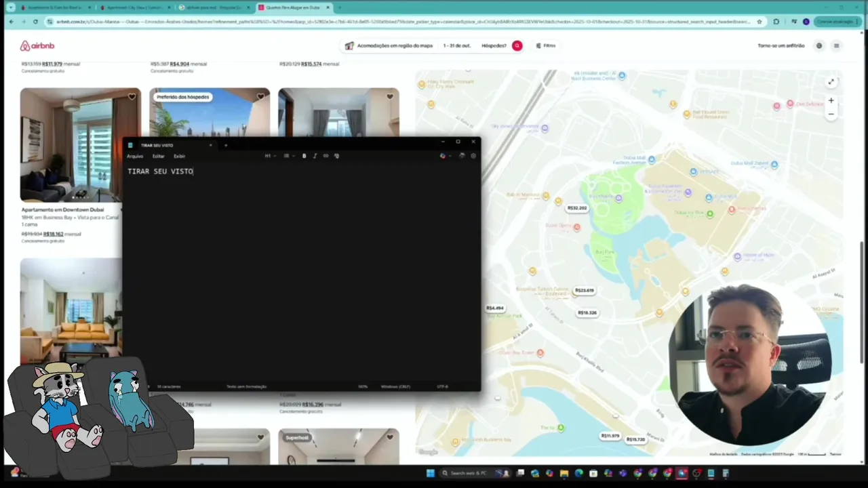Bookmark this page with star icon

[759, 22]
